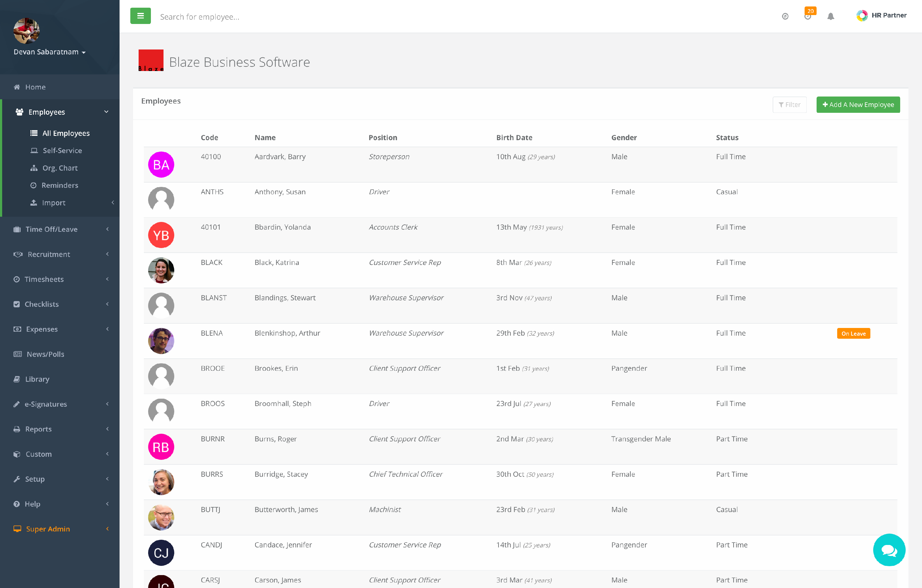Click the green hamburger menu button
This screenshot has width=922, height=588.
click(140, 16)
